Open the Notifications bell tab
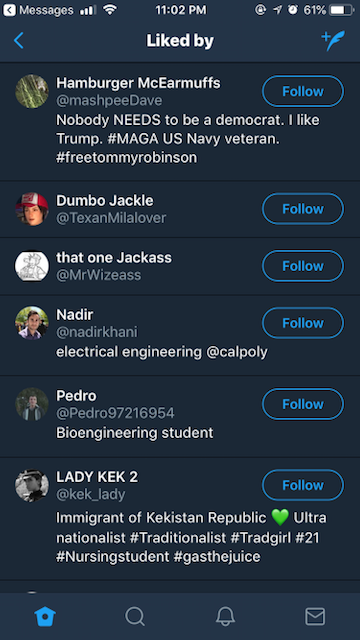Screen dimensions: 360x640 click(225, 616)
